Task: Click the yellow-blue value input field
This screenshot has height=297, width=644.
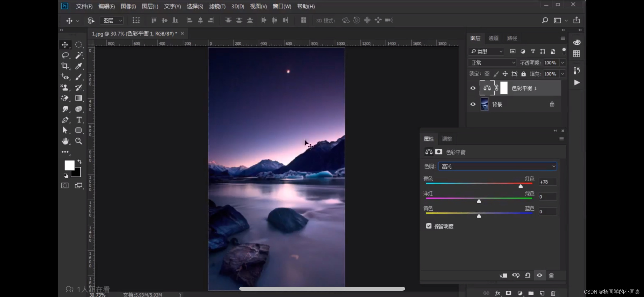Action: pos(548,211)
